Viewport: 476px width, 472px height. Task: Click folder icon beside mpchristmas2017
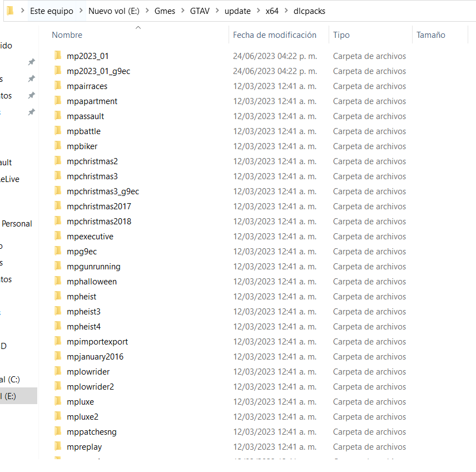point(58,206)
